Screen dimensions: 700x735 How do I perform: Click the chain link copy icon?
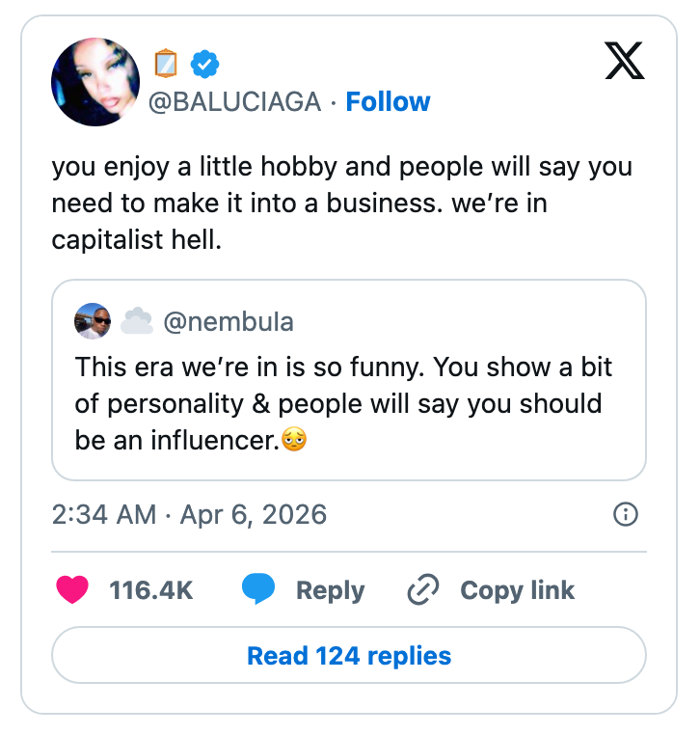[x=423, y=589]
